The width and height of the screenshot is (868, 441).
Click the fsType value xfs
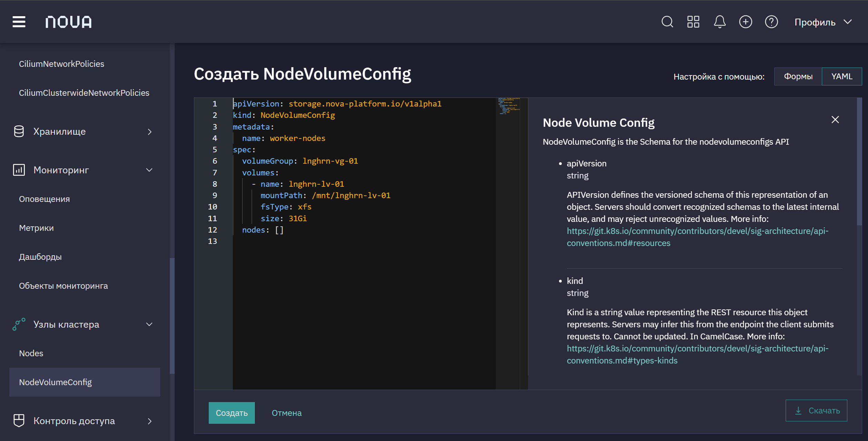tap(304, 207)
